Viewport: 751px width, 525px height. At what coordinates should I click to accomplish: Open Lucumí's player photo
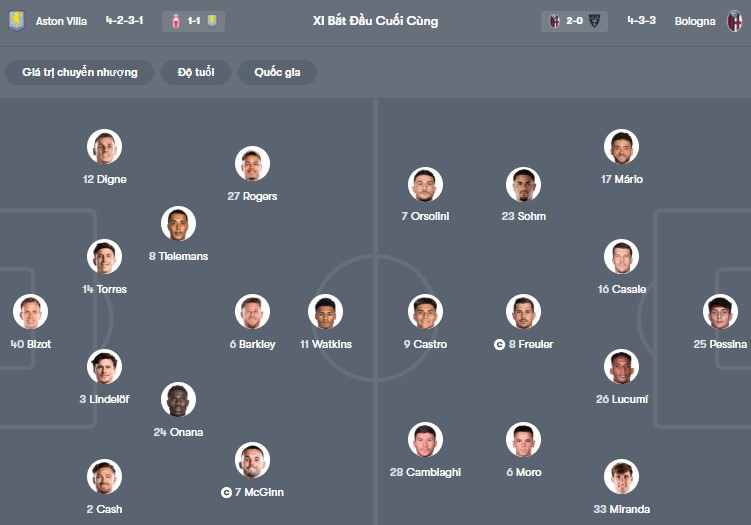coord(621,367)
